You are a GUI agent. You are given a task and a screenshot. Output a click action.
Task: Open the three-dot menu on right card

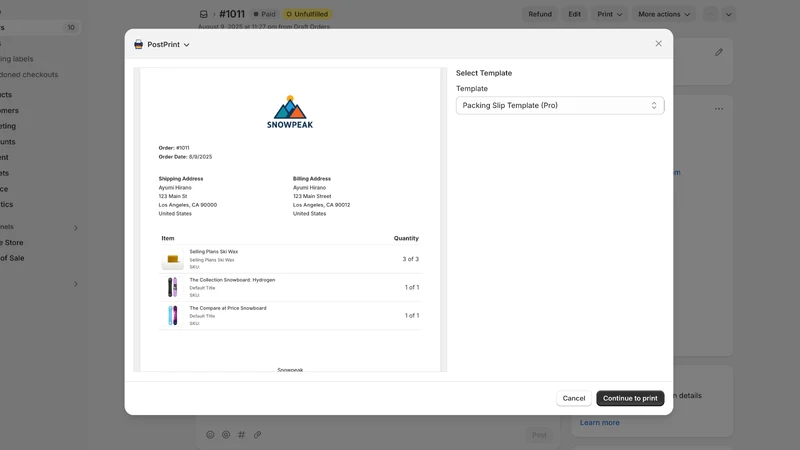718,109
